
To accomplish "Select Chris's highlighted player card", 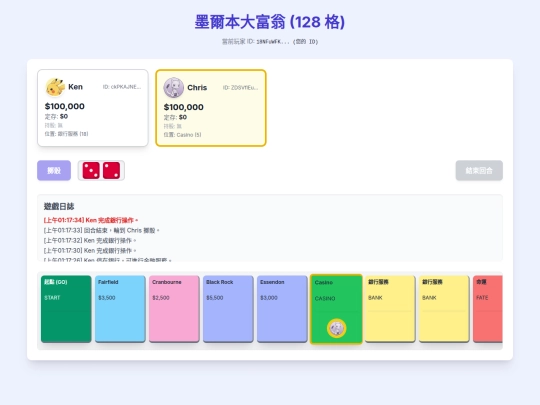I will tap(211, 108).
